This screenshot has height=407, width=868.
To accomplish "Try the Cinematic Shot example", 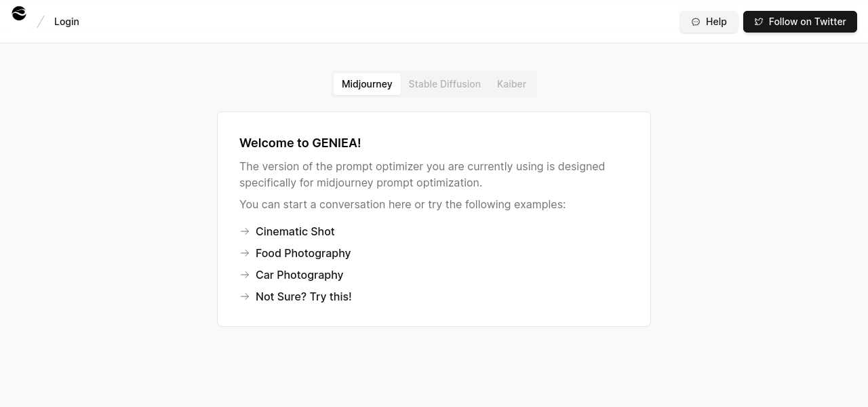I will pyautogui.click(x=295, y=231).
